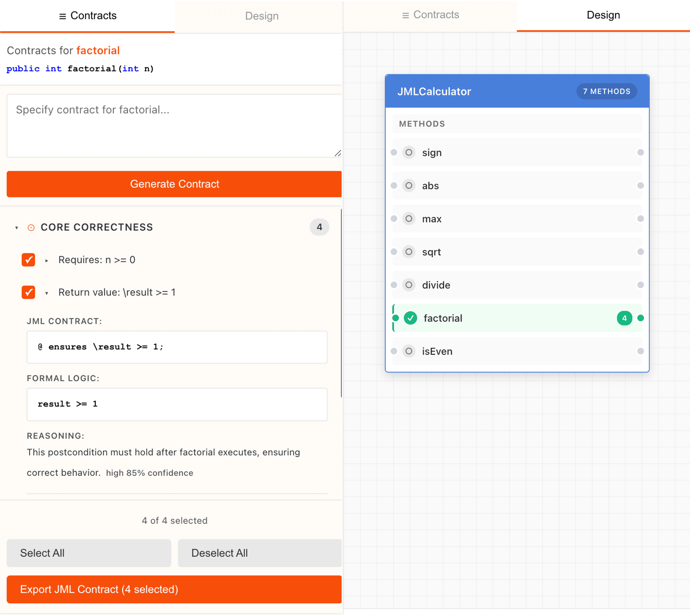Expand the Requires: n >= 0 details arrow
690x616 pixels.
coord(47,261)
